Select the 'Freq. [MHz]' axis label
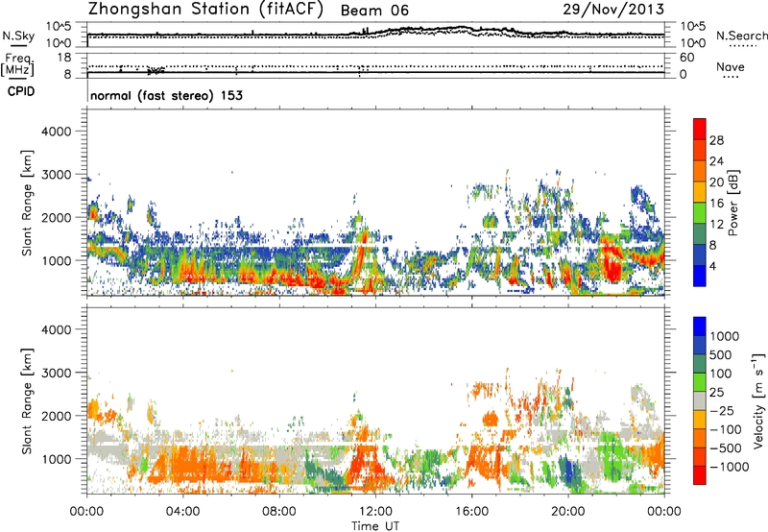The width and height of the screenshot is (768, 532). (18, 65)
